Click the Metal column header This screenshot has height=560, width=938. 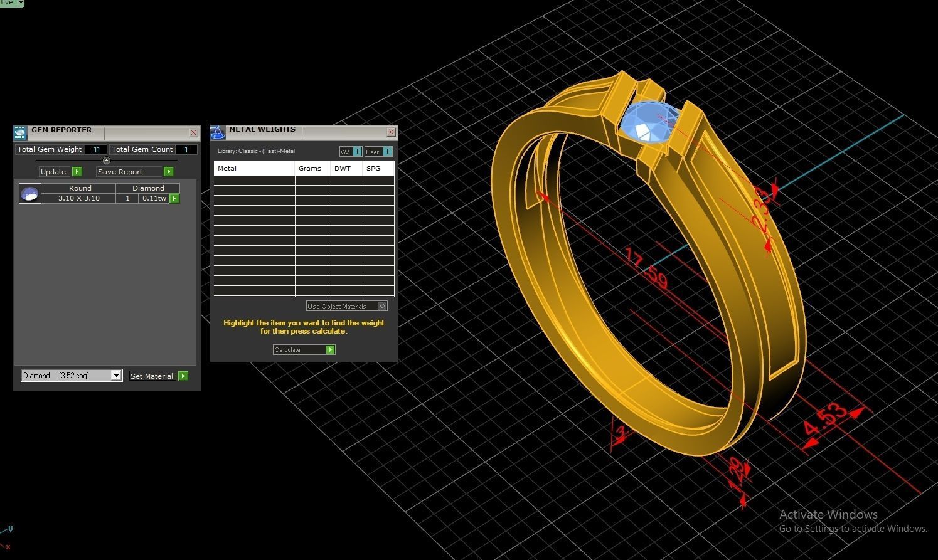254,168
